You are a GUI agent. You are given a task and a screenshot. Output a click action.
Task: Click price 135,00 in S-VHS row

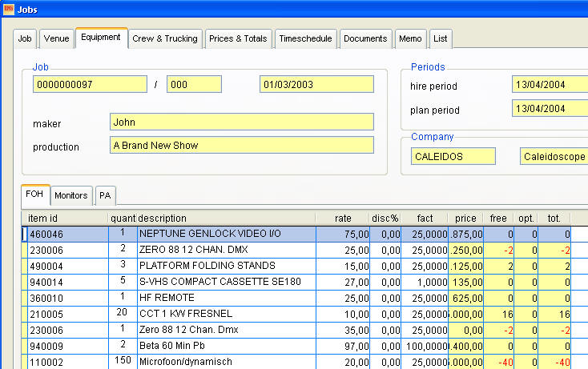click(x=465, y=282)
